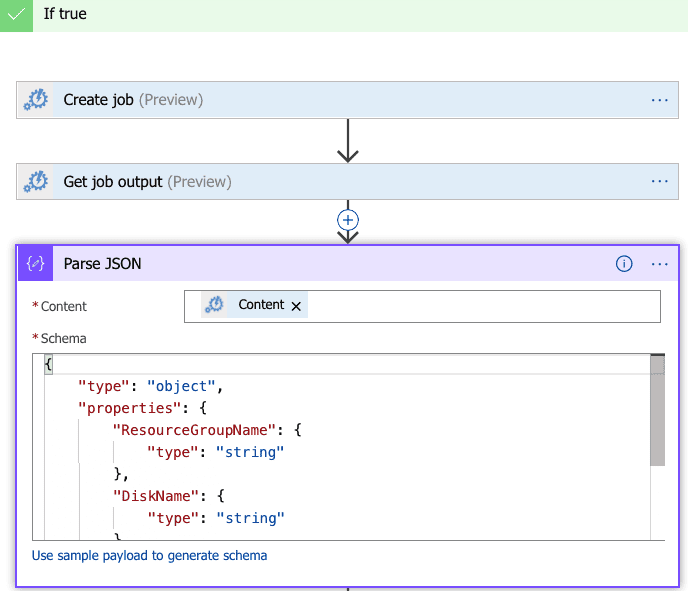The width and height of the screenshot is (688, 591).
Task: Use sample payload to generate schema
Action: 150,555
